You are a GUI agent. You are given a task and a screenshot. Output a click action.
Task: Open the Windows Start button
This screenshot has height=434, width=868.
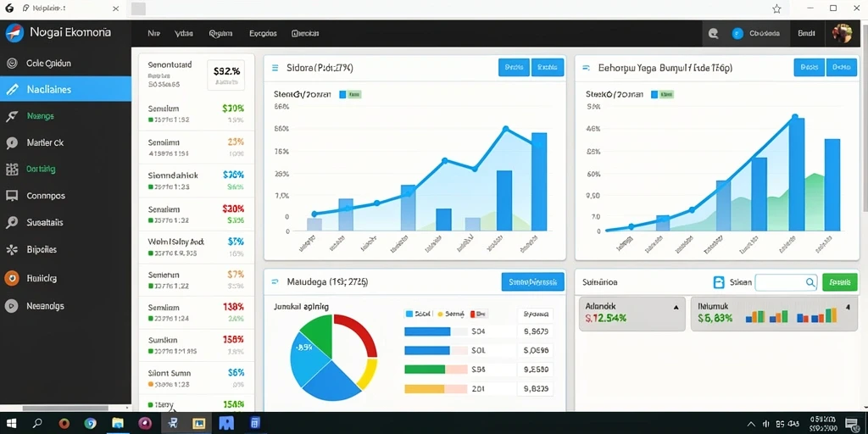pos(12,424)
